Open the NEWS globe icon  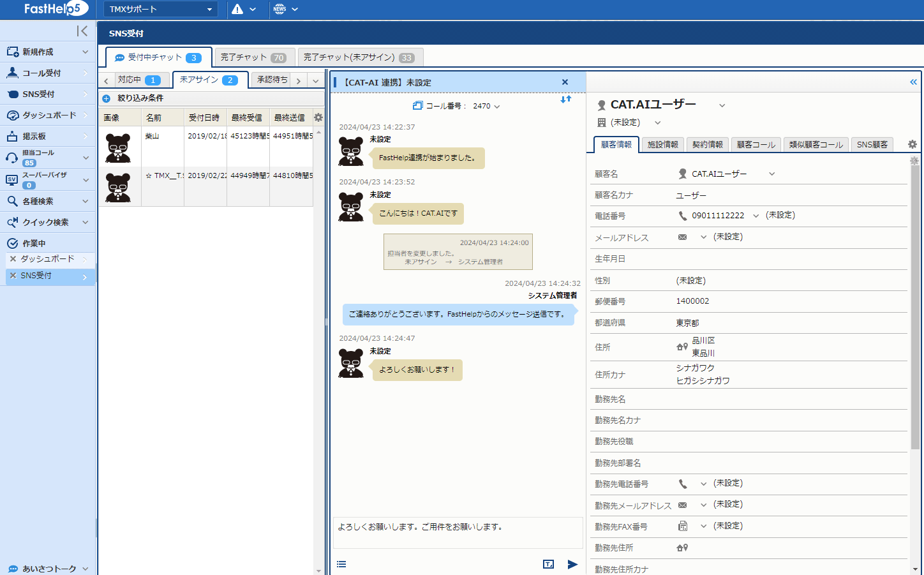coord(279,9)
